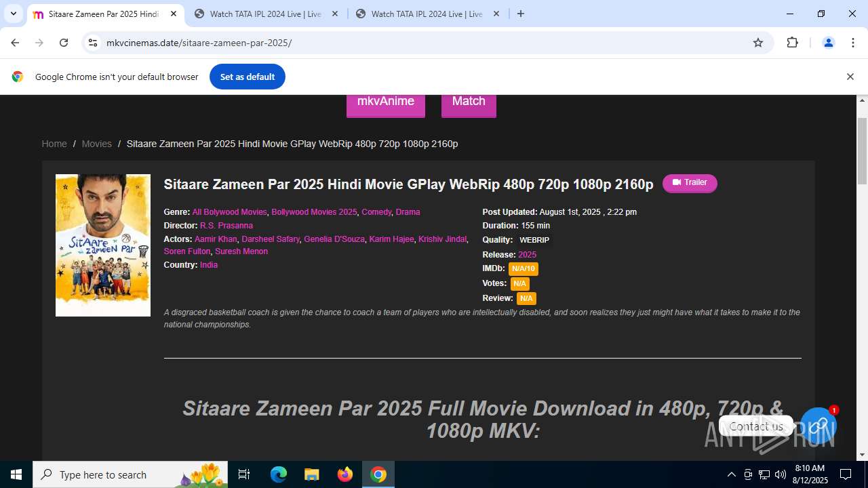Open the Extensions puzzle icon
Screen dimensions: 868x488
(792, 43)
